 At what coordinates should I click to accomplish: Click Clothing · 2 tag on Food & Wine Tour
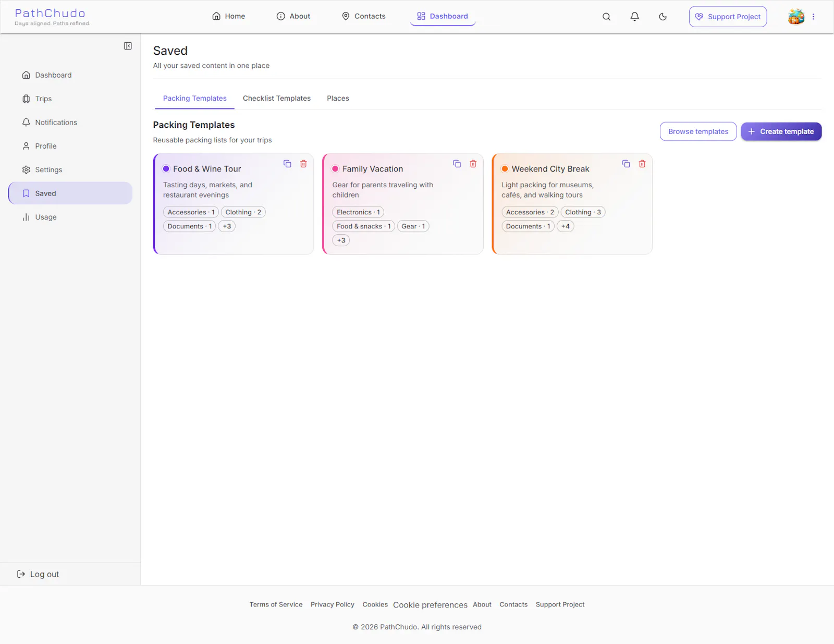tap(243, 212)
